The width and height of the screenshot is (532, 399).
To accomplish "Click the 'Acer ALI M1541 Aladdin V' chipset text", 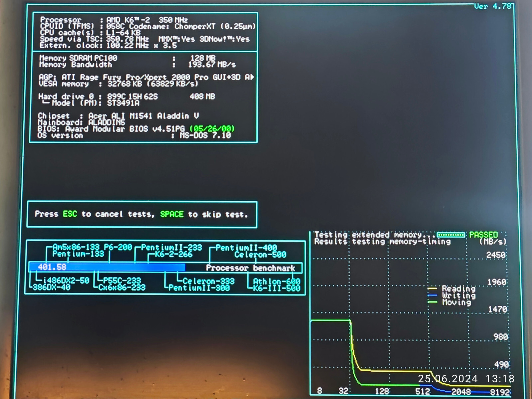I will tap(144, 116).
